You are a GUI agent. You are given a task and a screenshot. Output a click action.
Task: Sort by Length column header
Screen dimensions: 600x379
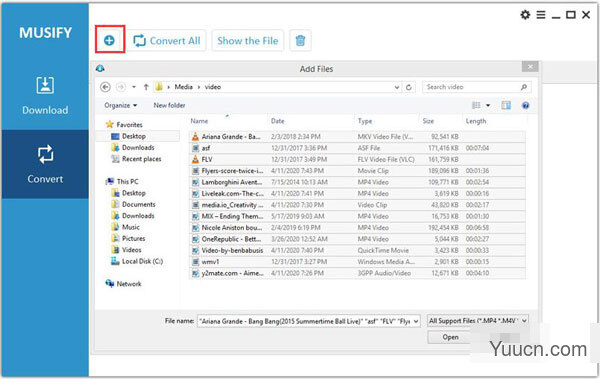click(476, 121)
